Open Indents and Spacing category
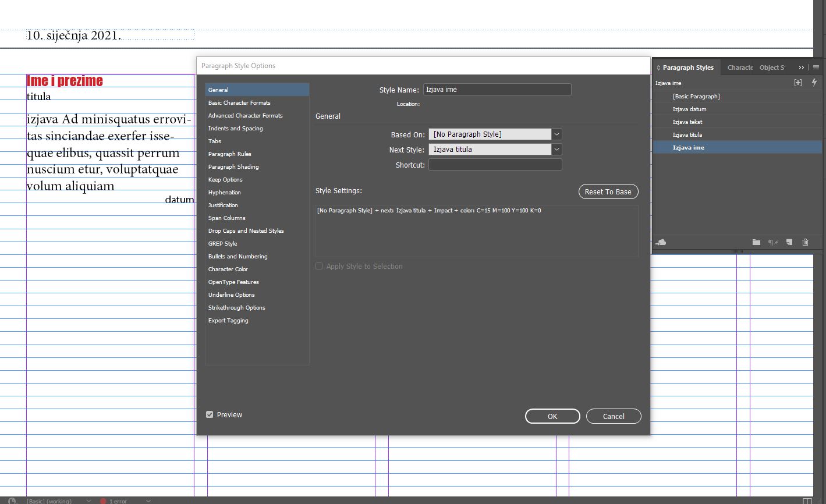 (257, 128)
